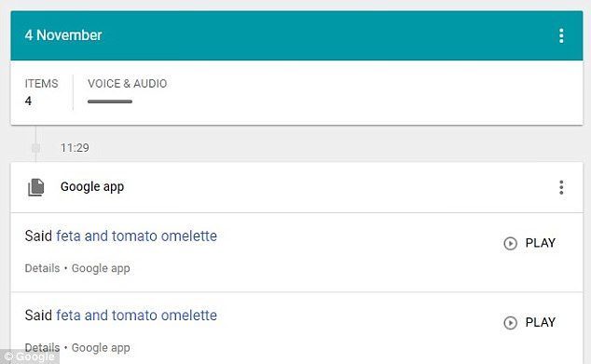
Task: Click the 4 November date heading
Action: [x=63, y=35]
